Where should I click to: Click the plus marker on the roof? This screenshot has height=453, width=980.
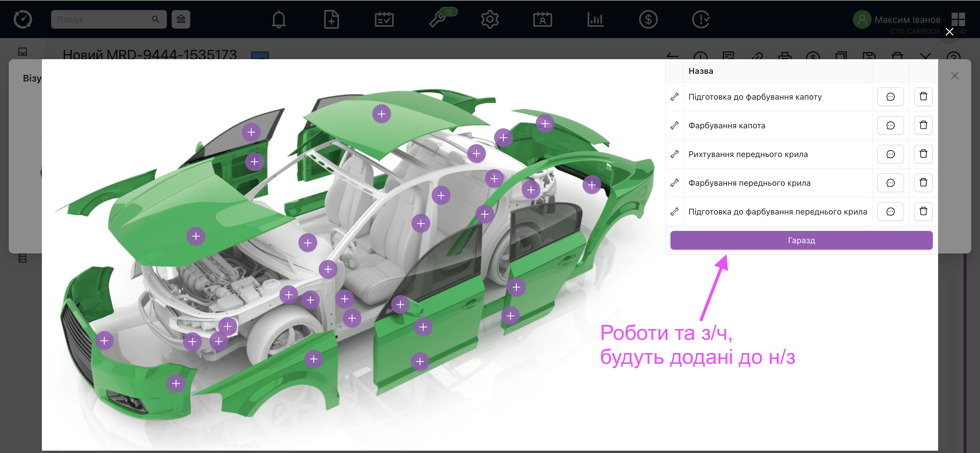click(x=381, y=114)
